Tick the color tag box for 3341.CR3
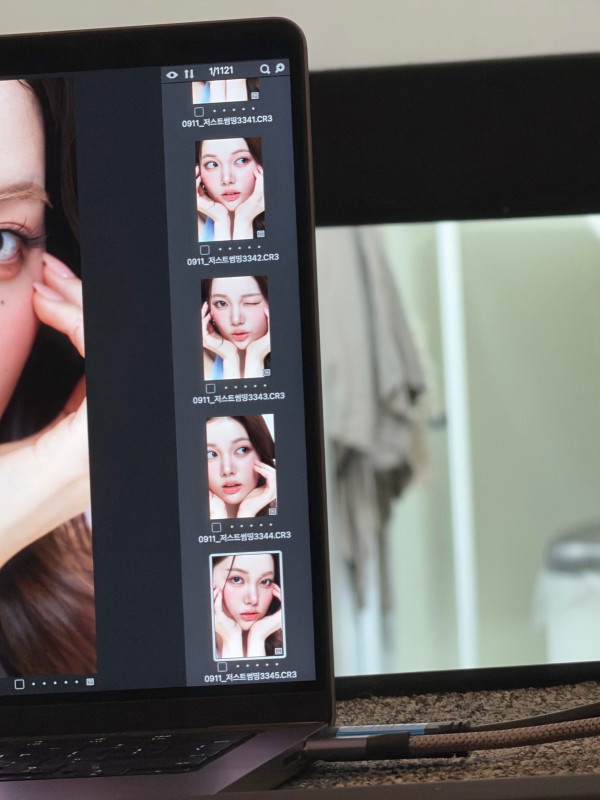 click(x=199, y=112)
